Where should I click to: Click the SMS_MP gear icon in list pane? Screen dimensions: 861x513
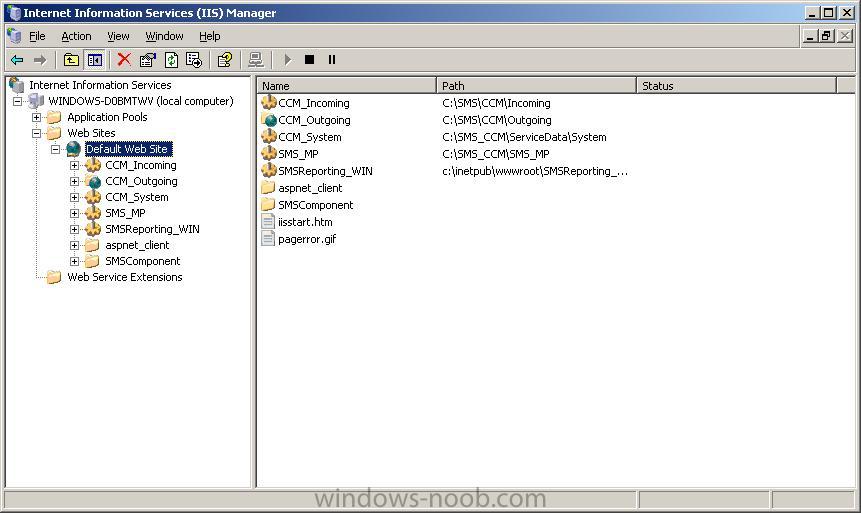point(269,153)
